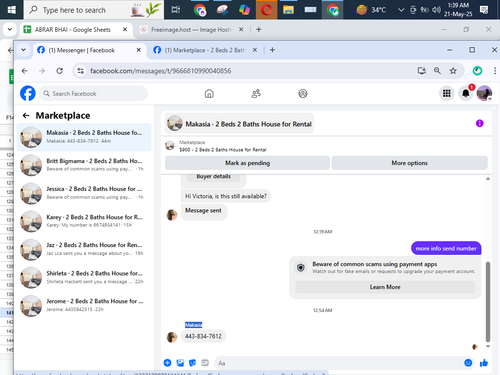This screenshot has width=500, height=375.
Task: View site information icon in address bar
Action: click(81, 71)
